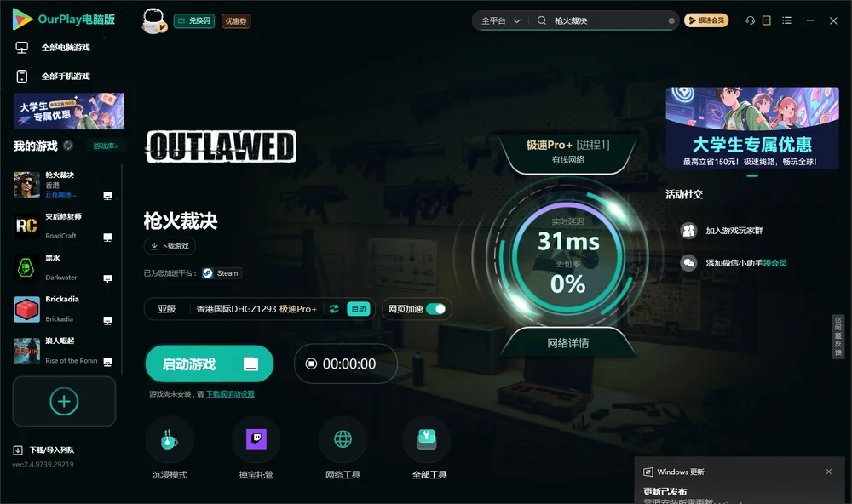
Task: Open the 大学生专属优惠 banner on the right
Action: coord(752,128)
